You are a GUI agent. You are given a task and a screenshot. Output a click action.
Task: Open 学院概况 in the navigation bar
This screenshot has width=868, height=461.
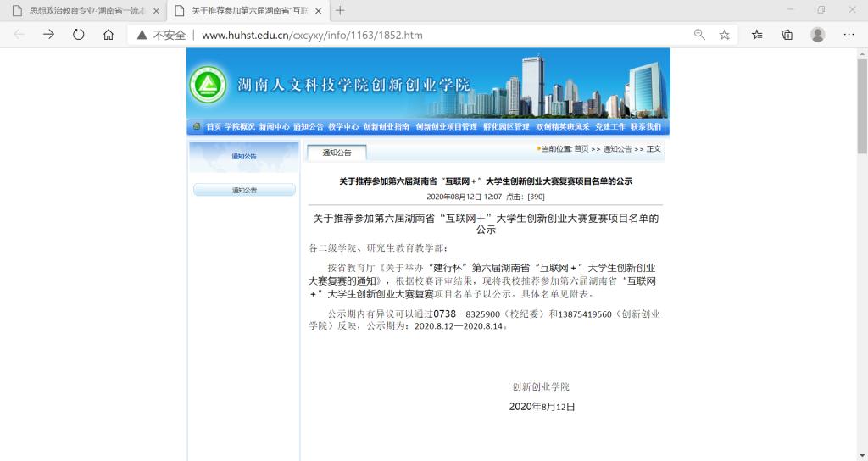pyautogui.click(x=239, y=127)
